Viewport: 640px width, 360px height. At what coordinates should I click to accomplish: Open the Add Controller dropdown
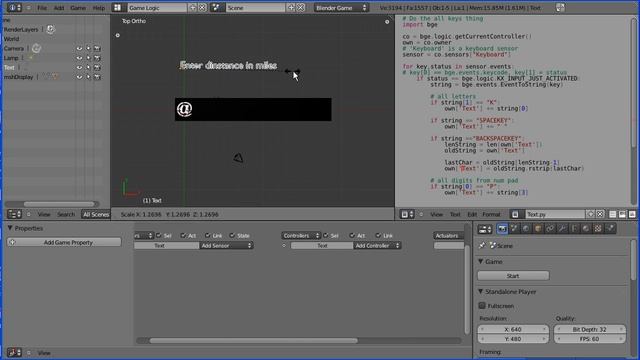tap(377, 245)
